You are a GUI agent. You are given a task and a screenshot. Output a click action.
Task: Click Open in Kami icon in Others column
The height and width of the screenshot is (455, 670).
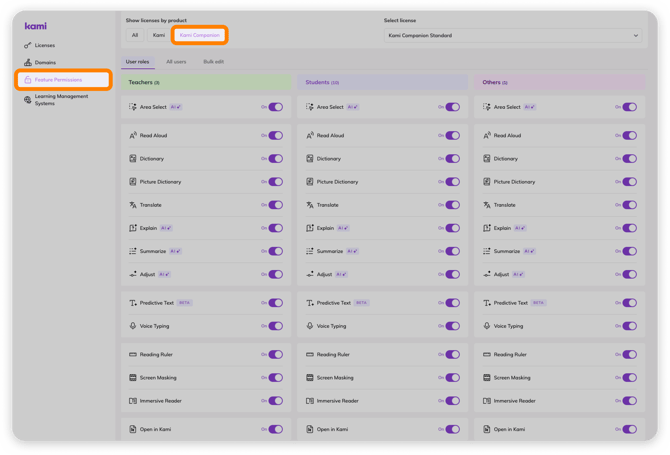coord(487,429)
